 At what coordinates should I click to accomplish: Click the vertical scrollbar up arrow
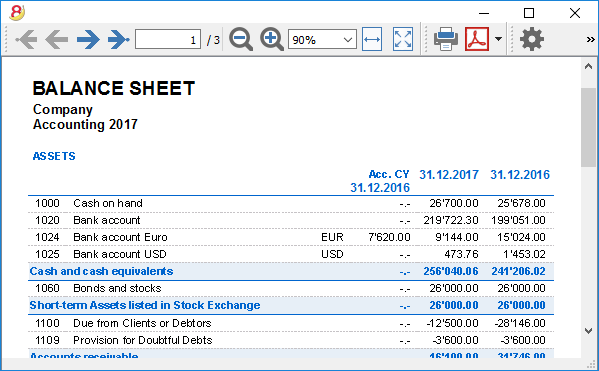(x=588, y=66)
